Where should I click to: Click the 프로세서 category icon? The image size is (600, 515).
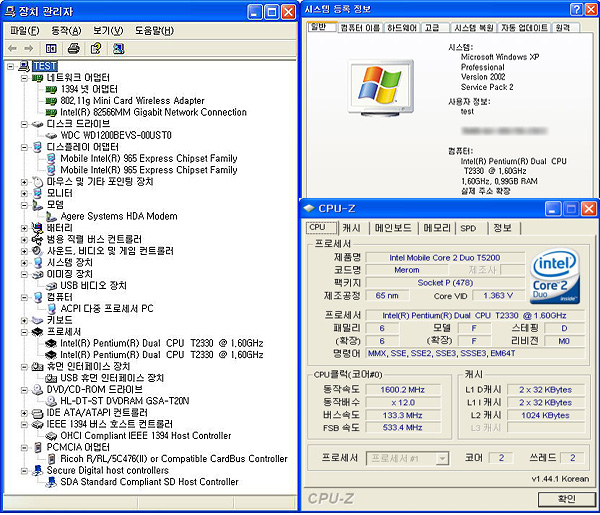tap(37, 332)
